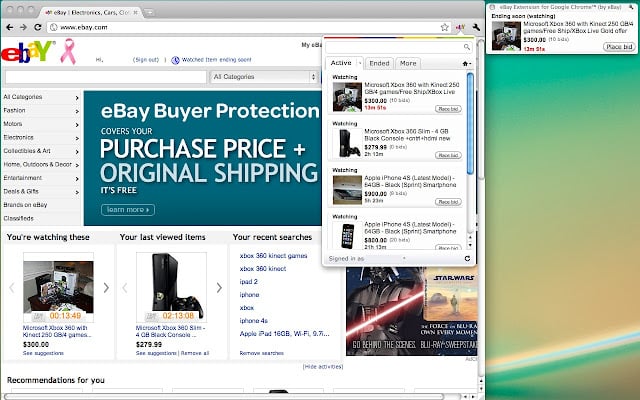The image size is (640, 400).
Task: Open Watched item ending soon link
Action: pos(216,60)
